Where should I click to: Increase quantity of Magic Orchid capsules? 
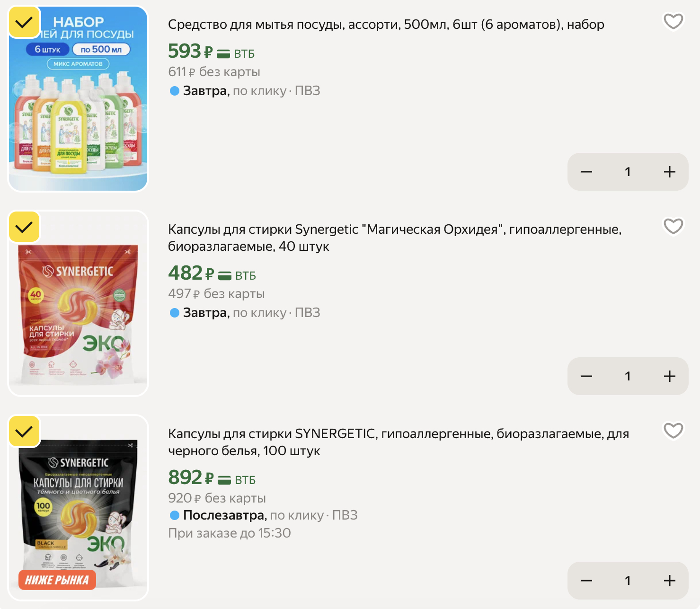(x=669, y=376)
